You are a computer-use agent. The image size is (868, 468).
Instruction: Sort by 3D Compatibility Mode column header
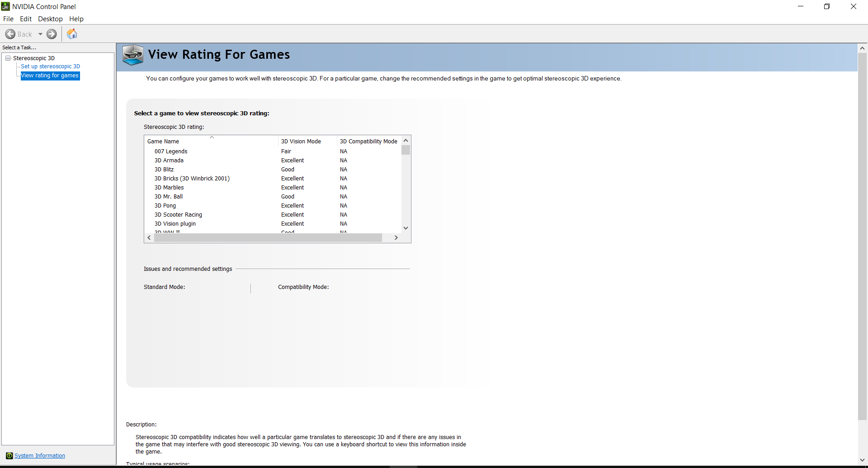pyautogui.click(x=369, y=141)
